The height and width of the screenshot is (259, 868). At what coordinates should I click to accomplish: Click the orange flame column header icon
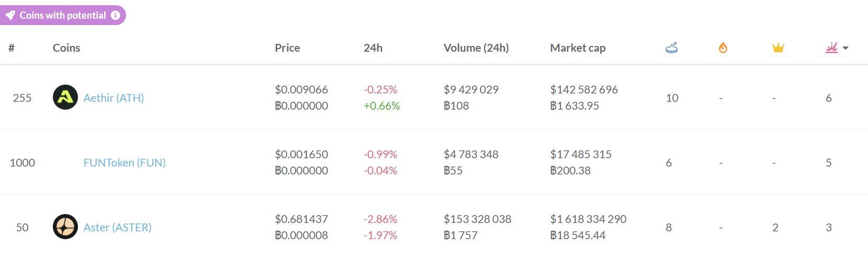click(x=723, y=48)
